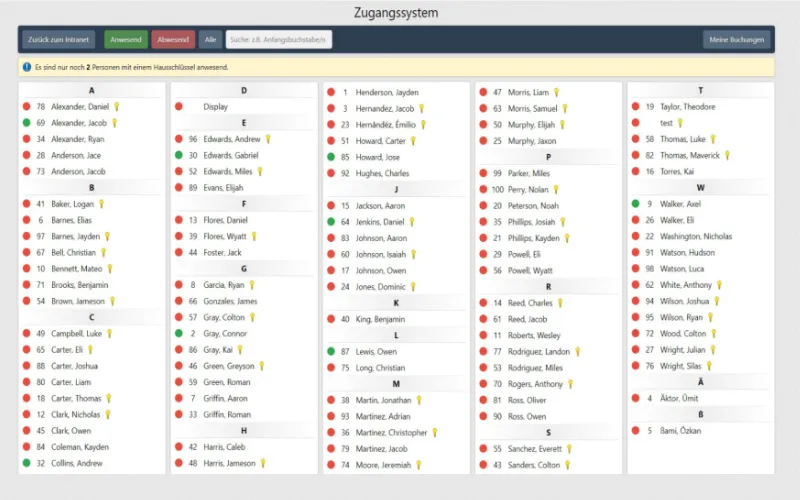The width and height of the screenshot is (800, 500).
Task: Show all persons with the Alle button
Action: tap(210, 40)
